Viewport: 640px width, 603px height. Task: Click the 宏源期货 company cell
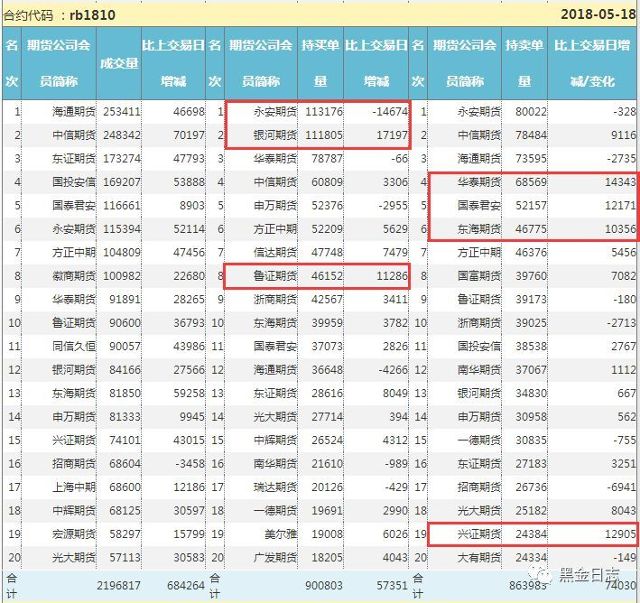73,534
